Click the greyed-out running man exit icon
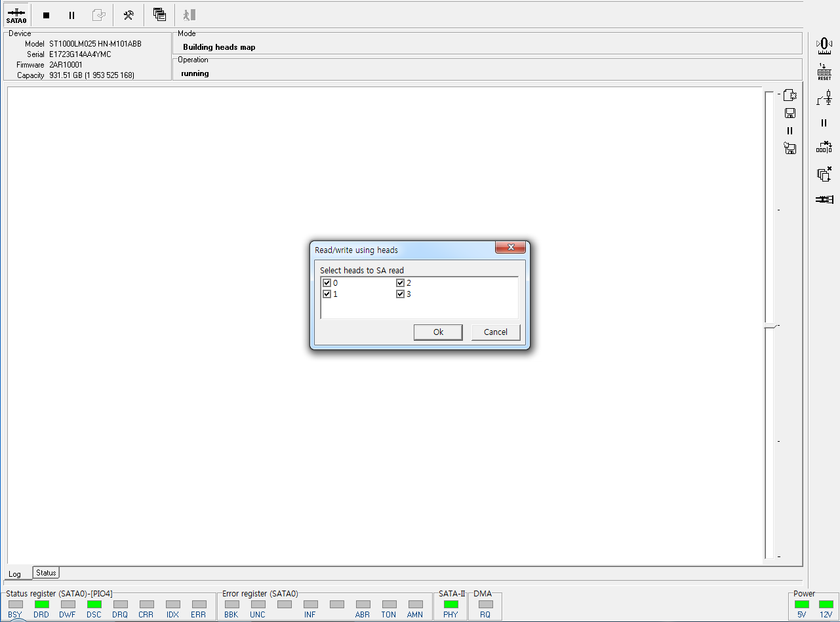The height and width of the screenshot is (622, 840). (x=190, y=15)
